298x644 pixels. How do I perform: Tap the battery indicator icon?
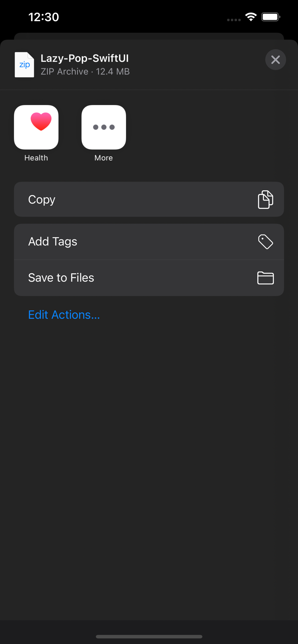[271, 17]
